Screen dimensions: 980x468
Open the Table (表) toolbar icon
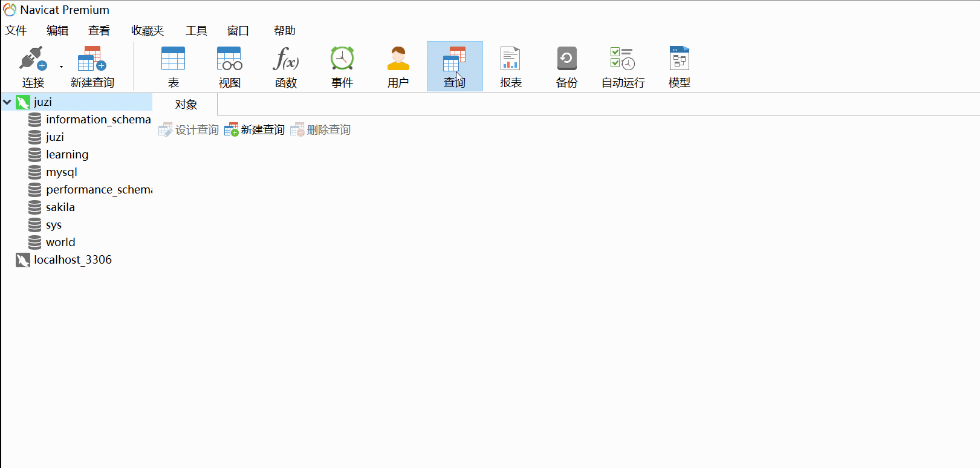(x=173, y=59)
